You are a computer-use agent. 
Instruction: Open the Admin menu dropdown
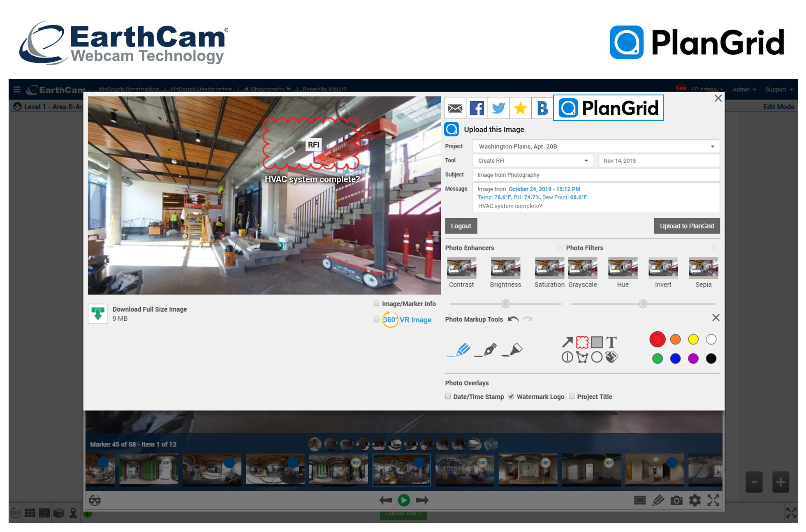[x=744, y=89]
